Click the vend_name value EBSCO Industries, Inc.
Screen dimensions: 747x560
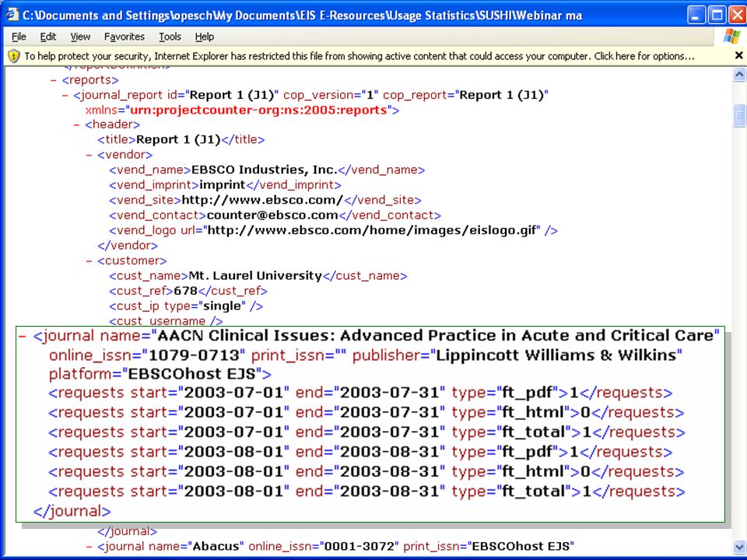[264, 170]
